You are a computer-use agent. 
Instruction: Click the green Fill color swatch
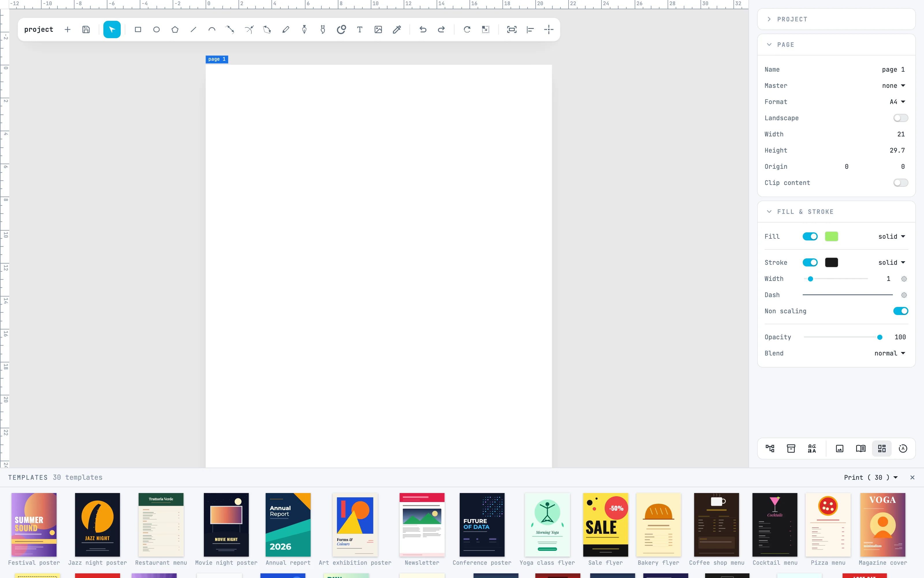click(x=831, y=237)
